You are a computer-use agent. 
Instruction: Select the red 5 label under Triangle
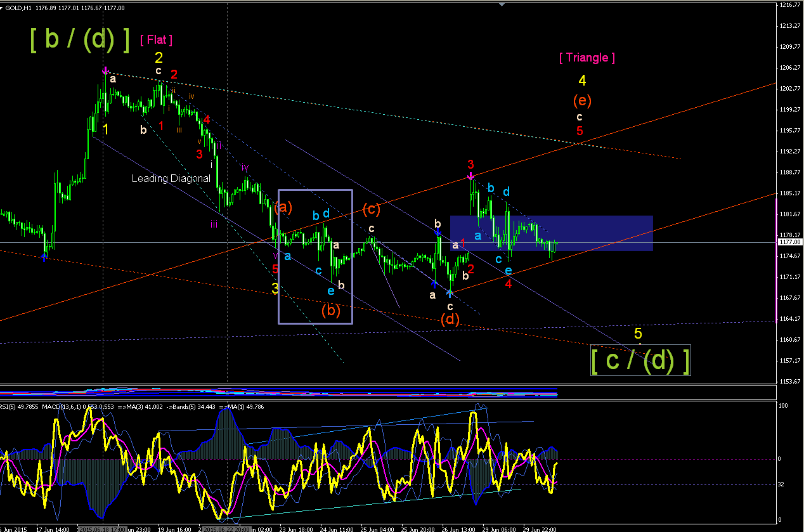(580, 131)
